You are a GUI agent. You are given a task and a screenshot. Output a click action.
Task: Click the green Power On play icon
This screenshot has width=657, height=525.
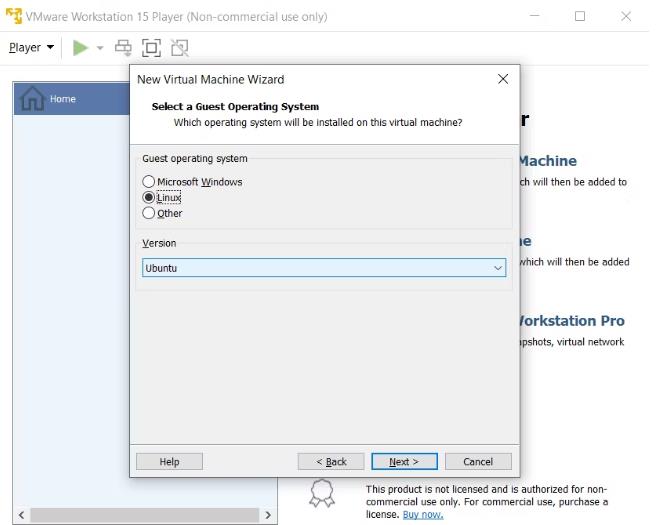click(80, 48)
